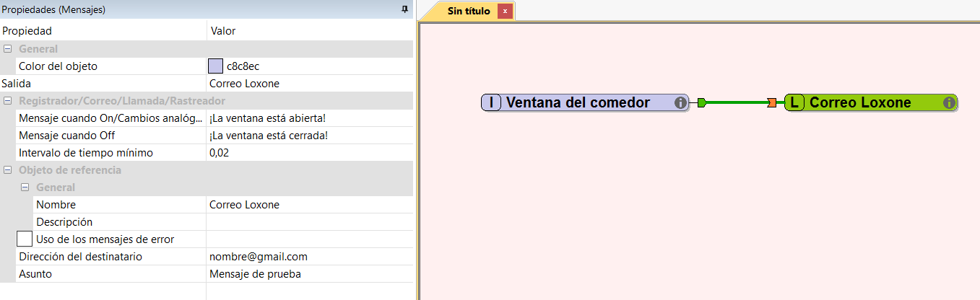This screenshot has height=300, width=980.
Task: Collapse the Objeto de referencia section
Action: [x=8, y=170]
